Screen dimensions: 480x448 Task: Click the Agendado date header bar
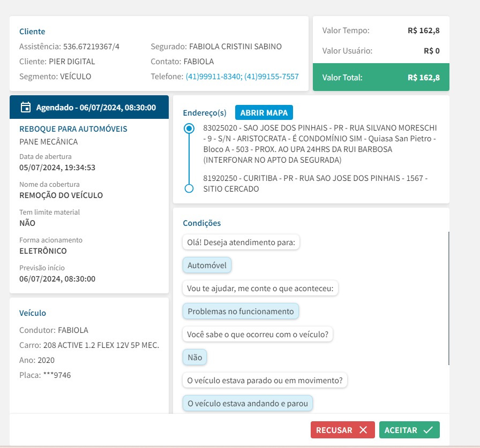pos(89,108)
